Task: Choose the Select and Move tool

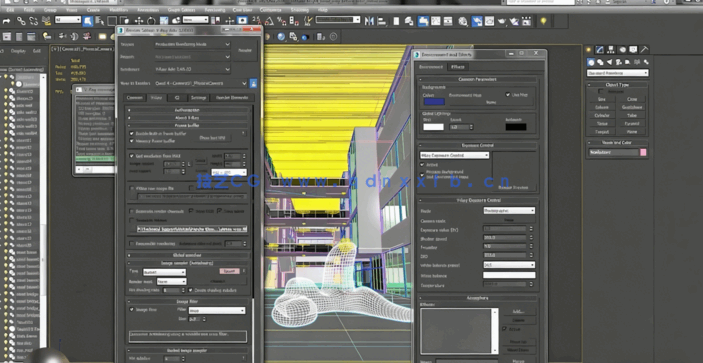Action: 139,21
